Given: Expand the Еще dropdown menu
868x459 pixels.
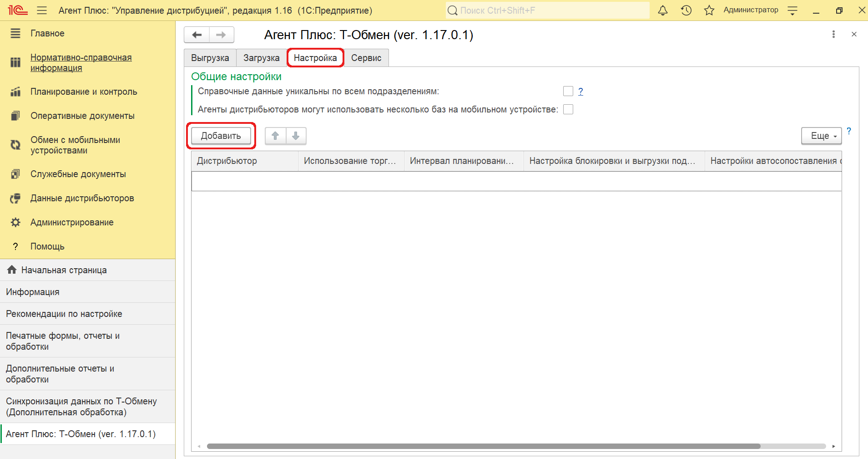Looking at the screenshot, I should click(822, 136).
